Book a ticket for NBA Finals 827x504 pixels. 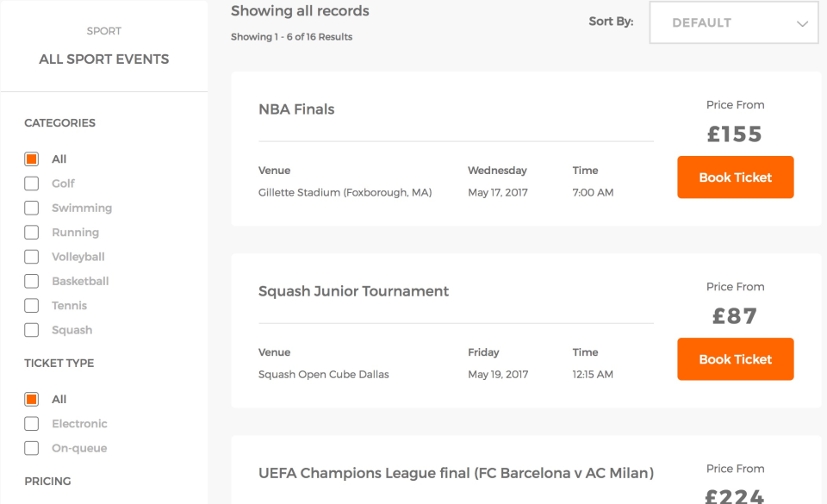[735, 177]
